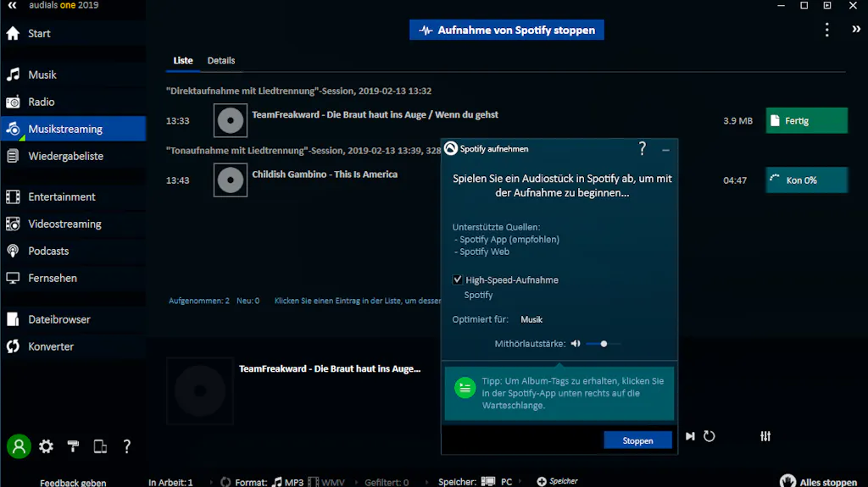This screenshot has height=487, width=868.
Task: Click Aufgenommen: 2 counter
Action: 198,301
